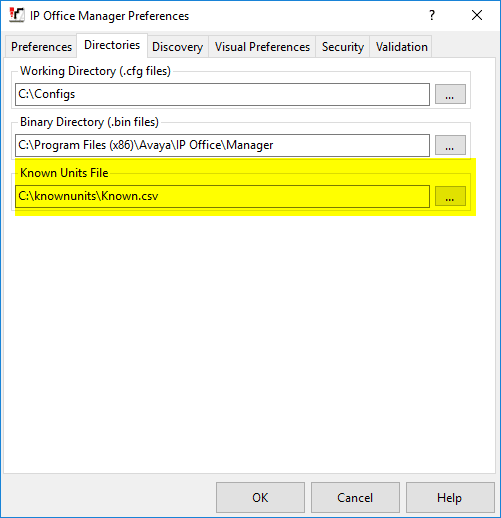This screenshot has width=501, height=518.
Task: Open the Validation tab
Action: click(x=401, y=47)
